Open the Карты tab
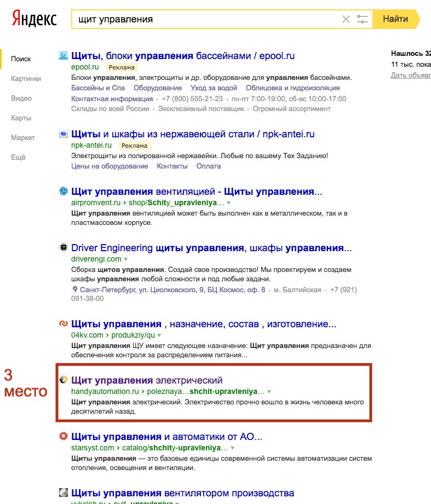Viewport: 431px width, 504px height. [21, 118]
